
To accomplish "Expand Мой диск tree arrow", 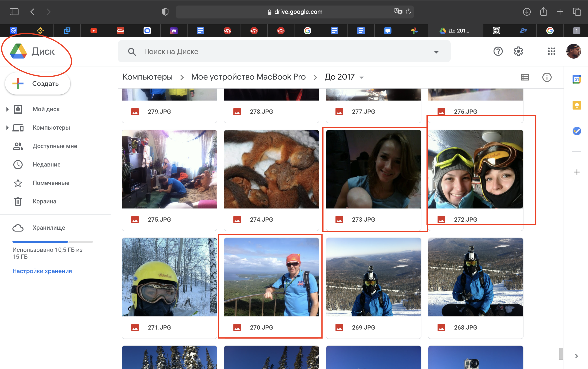I will point(7,109).
